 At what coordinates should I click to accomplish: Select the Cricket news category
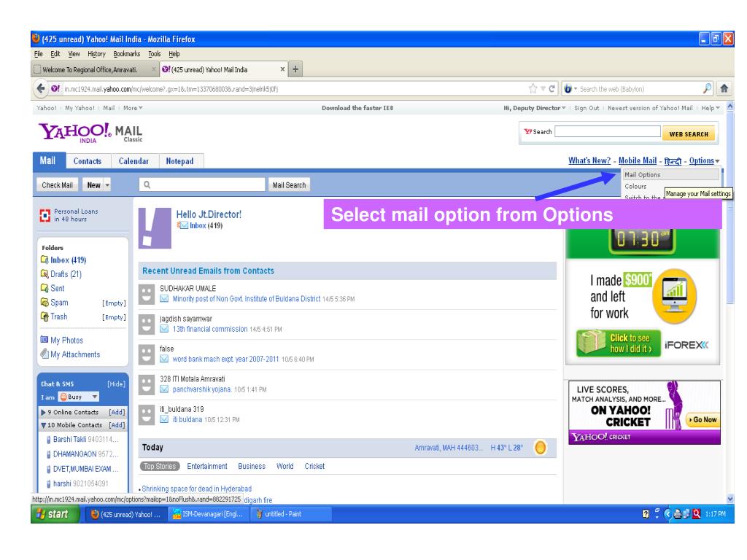click(x=314, y=466)
